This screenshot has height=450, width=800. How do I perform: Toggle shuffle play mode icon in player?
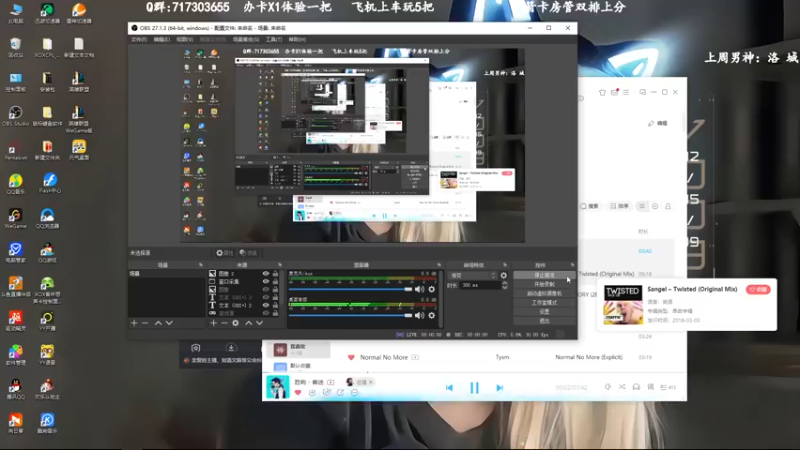tap(622, 387)
